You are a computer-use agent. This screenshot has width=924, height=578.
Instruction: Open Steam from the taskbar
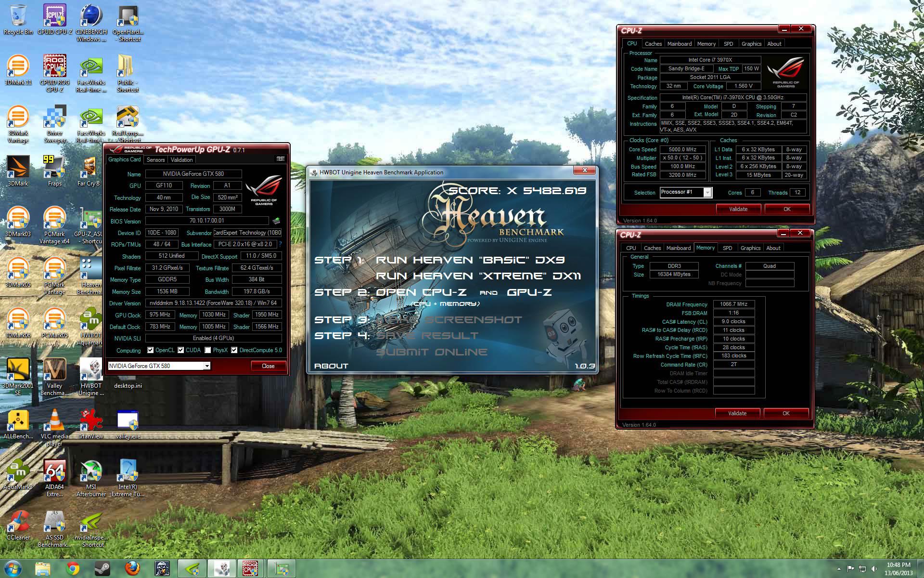click(x=102, y=568)
